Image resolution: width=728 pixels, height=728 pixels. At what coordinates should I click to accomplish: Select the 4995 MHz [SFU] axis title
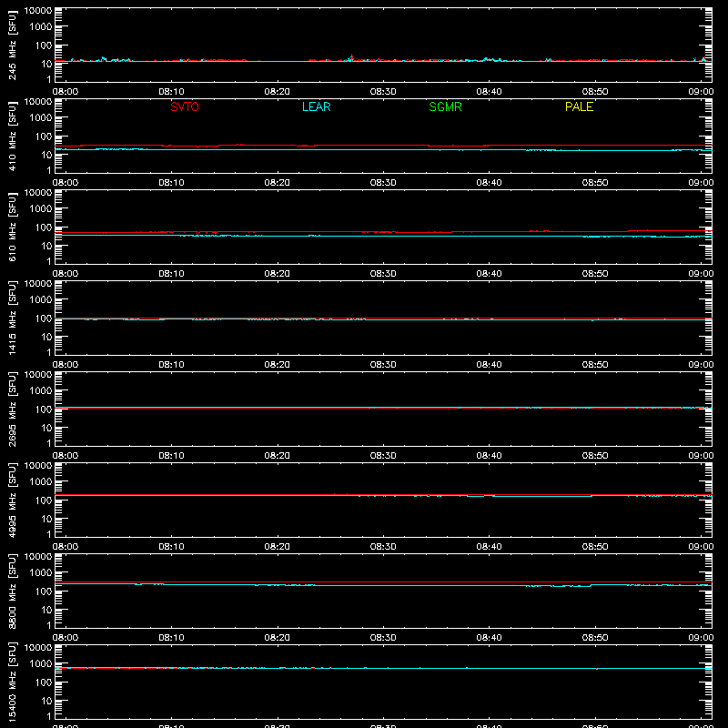pyautogui.click(x=12, y=500)
